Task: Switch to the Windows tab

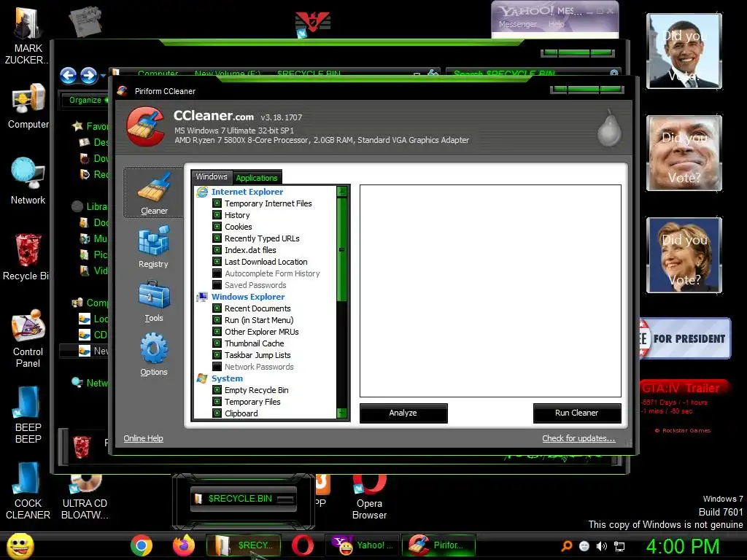Action: pos(212,176)
